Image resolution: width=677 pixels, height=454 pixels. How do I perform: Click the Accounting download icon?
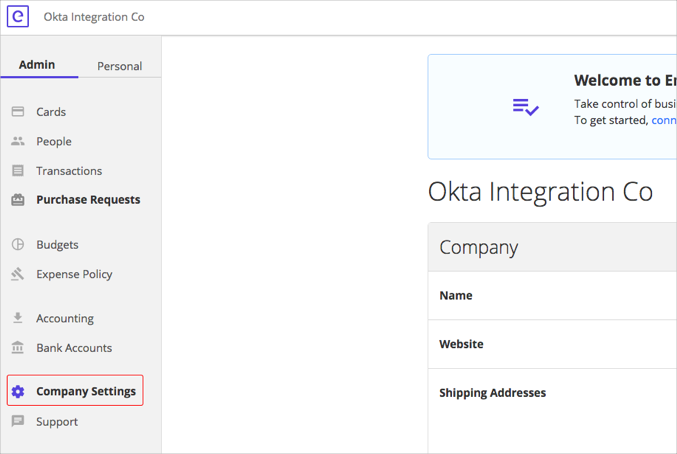click(x=18, y=318)
